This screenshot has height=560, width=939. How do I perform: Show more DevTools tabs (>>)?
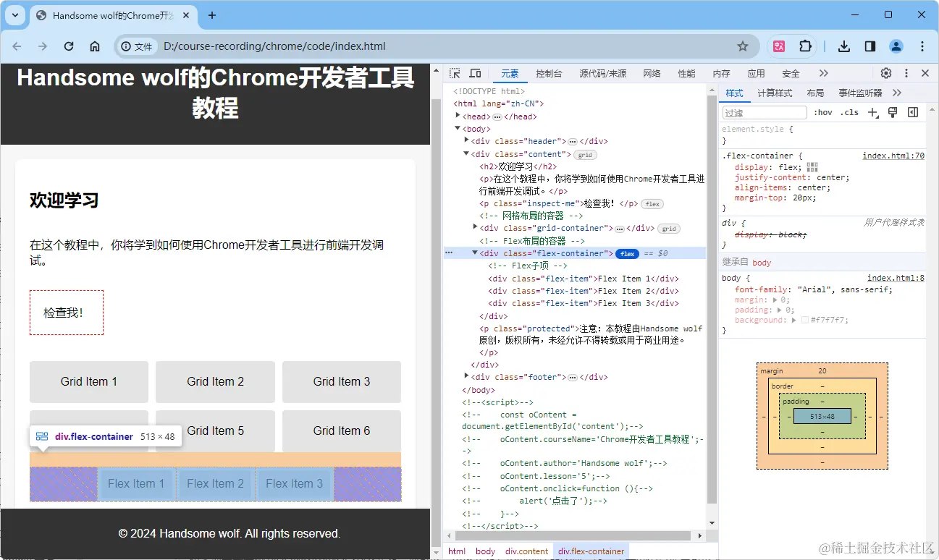click(823, 73)
